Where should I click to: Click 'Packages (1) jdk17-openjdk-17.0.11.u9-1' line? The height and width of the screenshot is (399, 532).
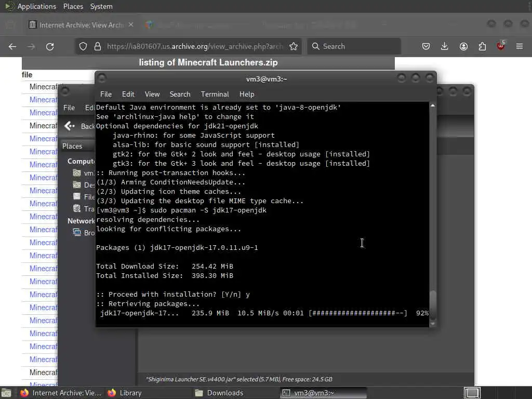(x=177, y=248)
